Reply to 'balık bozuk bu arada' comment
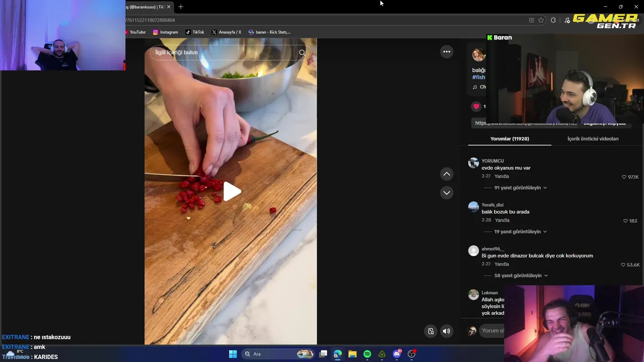 (502, 220)
